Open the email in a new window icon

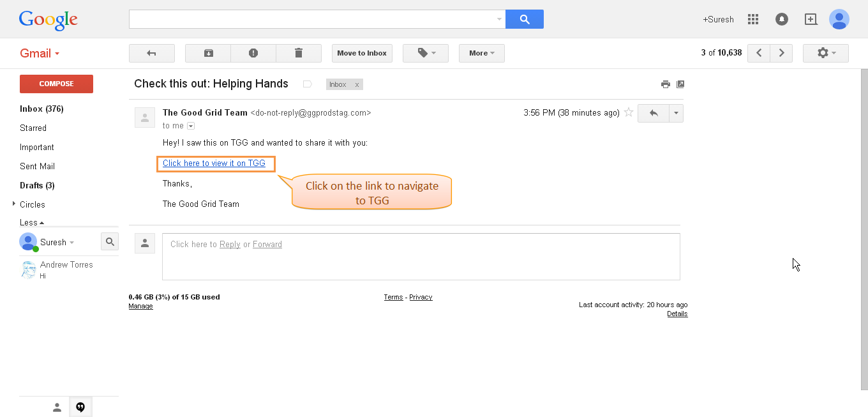680,84
